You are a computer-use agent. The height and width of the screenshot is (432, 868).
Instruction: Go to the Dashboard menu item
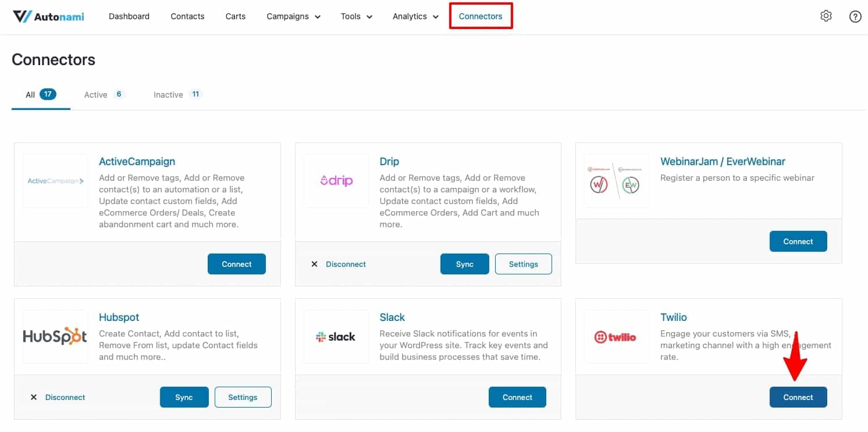tap(129, 16)
